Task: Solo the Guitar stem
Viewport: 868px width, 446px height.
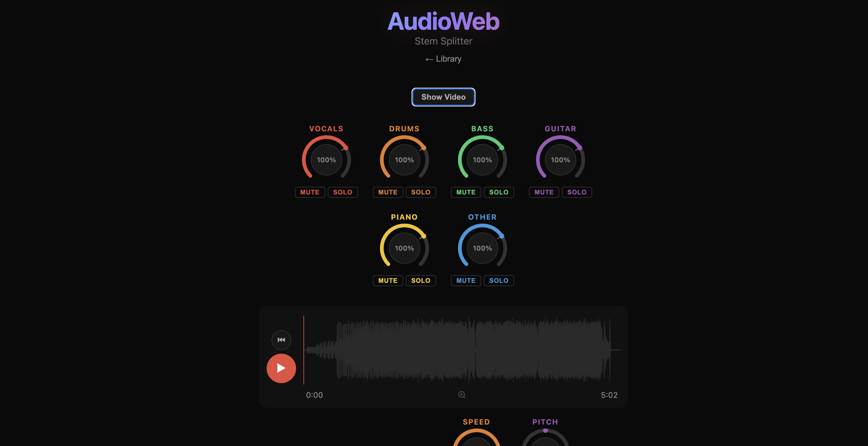Action: tap(576, 192)
